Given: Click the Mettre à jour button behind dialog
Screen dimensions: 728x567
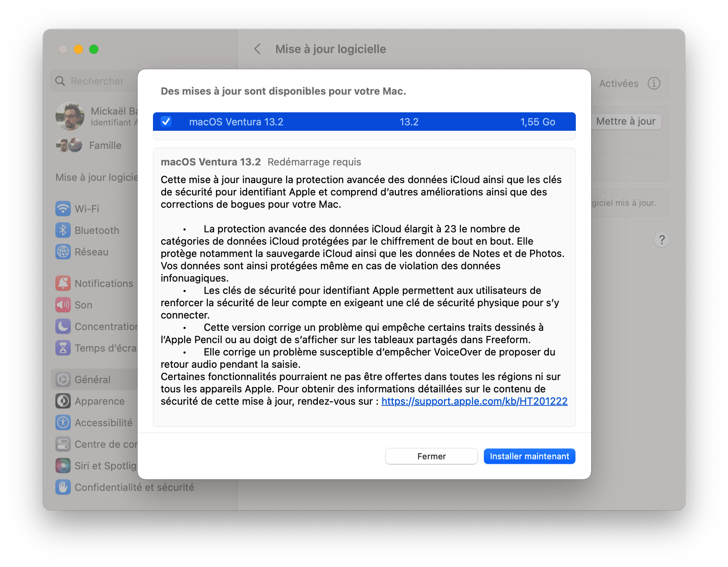Looking at the screenshot, I should [625, 121].
